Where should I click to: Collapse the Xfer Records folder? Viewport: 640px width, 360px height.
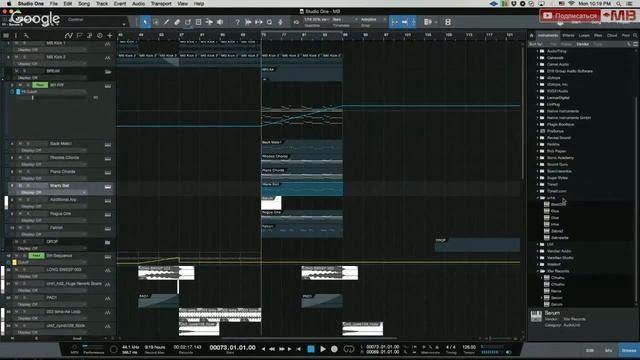pos(538,271)
